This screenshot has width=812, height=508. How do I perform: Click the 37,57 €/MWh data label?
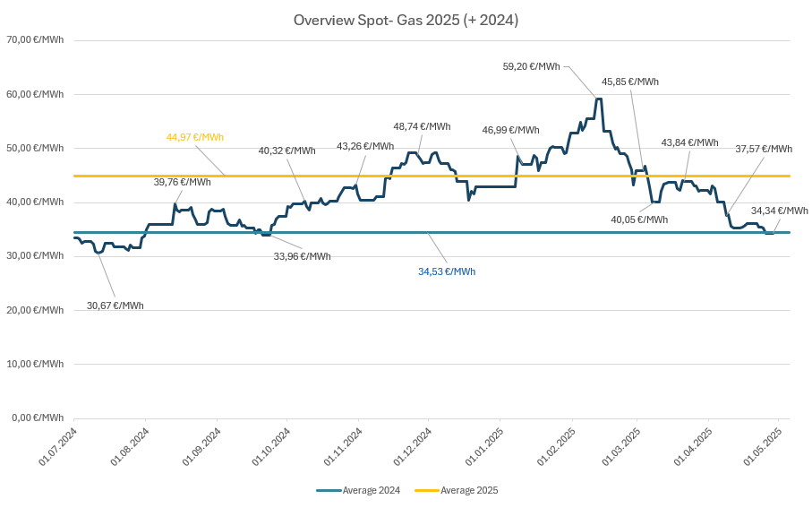tap(763, 149)
